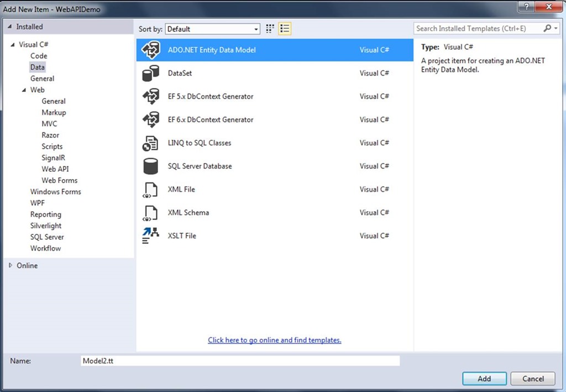Open the search options dropdown arrow
The height and width of the screenshot is (392, 566).
[x=556, y=28]
